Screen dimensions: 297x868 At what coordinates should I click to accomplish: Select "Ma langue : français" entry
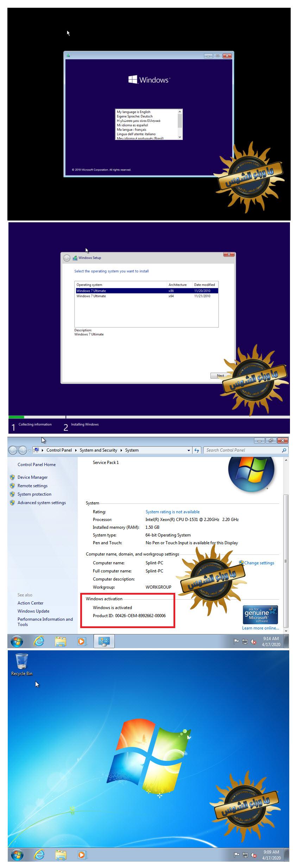tap(131, 130)
